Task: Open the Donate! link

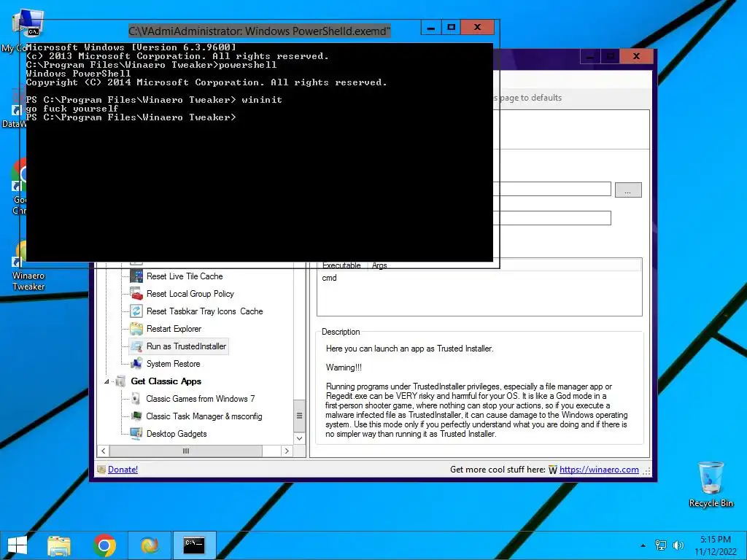Action: click(123, 470)
